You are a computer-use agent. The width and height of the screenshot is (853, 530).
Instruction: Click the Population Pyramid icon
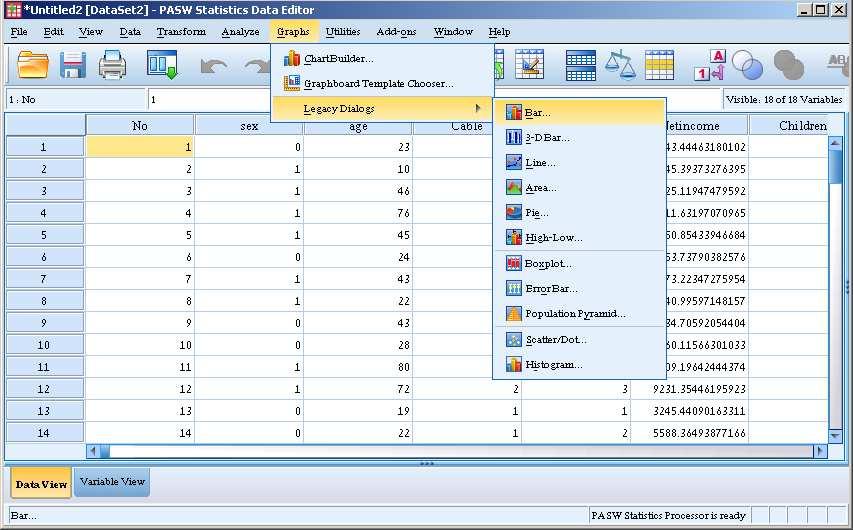pos(514,313)
